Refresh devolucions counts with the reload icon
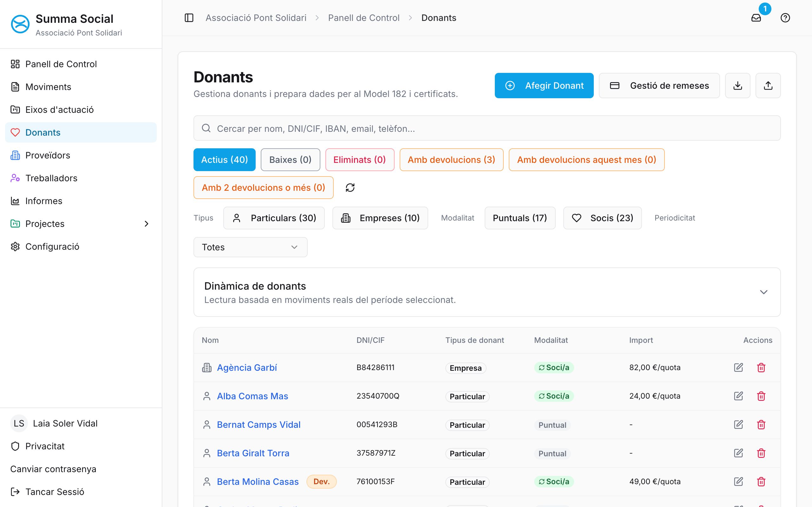 click(x=350, y=188)
